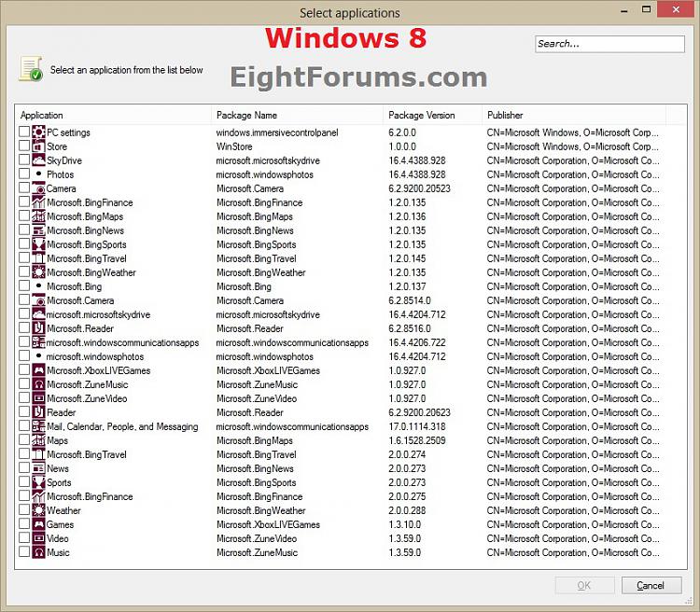Click the Microsoft.XboxLIVEGames controller icon
Screen dimensions: 700x612
38,370
